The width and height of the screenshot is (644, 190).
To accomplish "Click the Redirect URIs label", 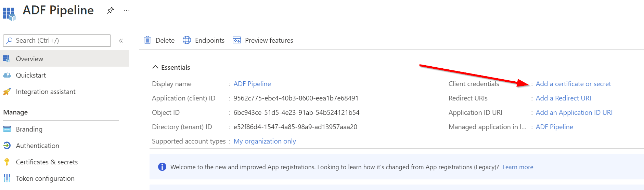I will (x=468, y=98).
